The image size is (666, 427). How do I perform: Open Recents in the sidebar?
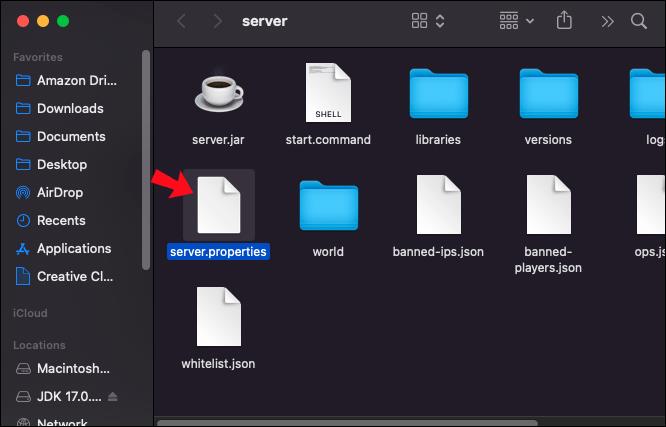(x=51, y=221)
